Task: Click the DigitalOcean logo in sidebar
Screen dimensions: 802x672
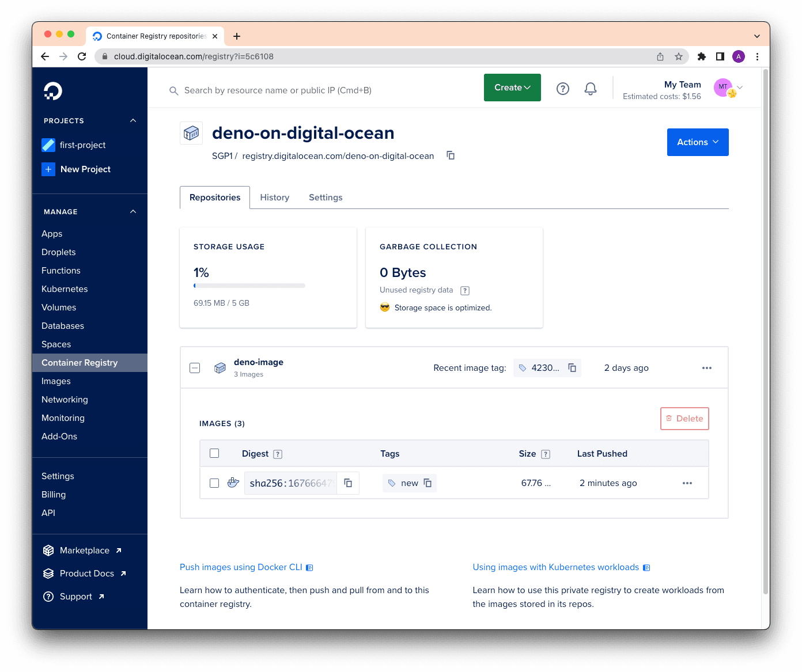Action: tap(53, 91)
